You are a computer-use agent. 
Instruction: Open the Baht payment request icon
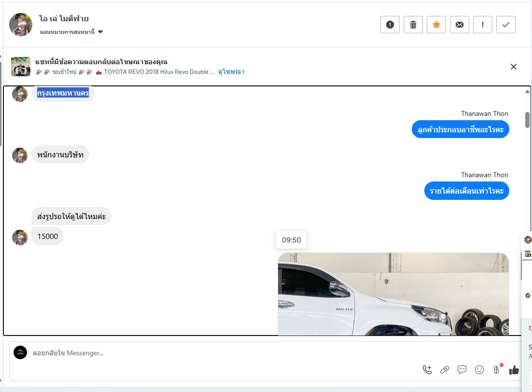pyautogui.click(x=496, y=370)
